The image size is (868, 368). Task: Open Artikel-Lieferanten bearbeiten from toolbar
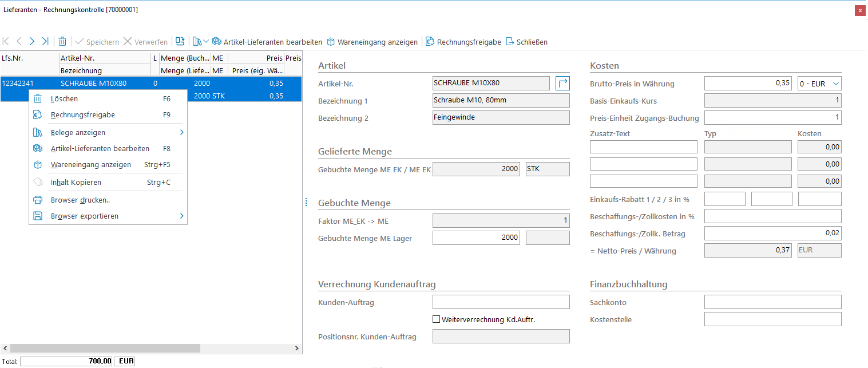point(267,42)
